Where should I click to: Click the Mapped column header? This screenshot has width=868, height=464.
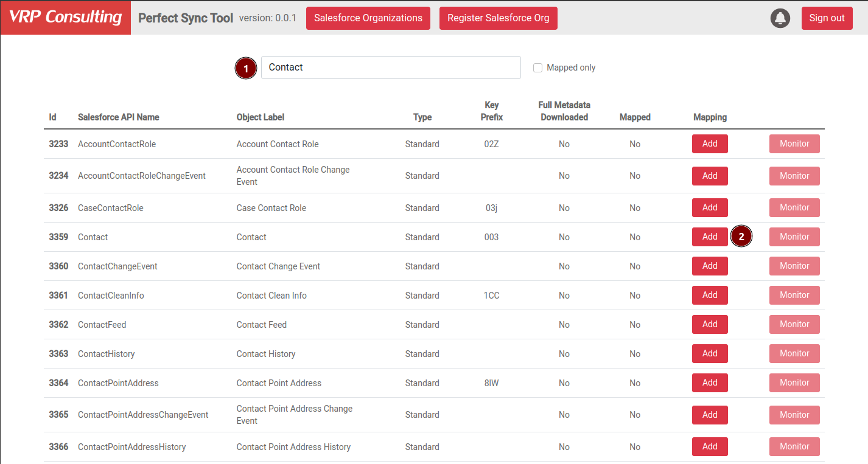coord(635,117)
